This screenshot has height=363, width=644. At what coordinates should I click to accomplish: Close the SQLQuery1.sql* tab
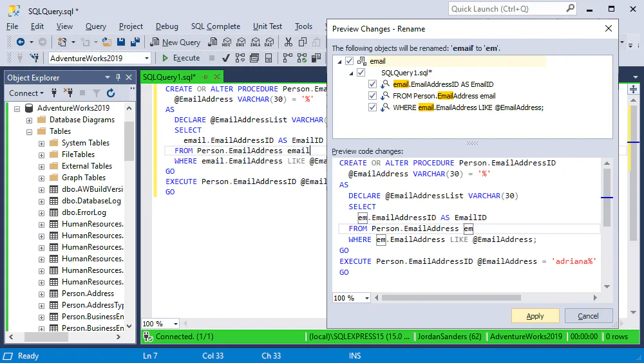(x=217, y=77)
